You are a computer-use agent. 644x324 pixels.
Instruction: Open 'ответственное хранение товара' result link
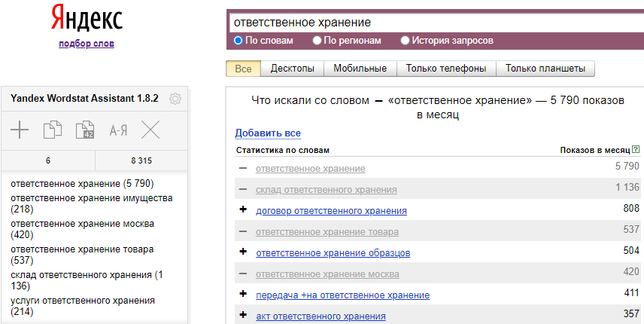click(327, 232)
